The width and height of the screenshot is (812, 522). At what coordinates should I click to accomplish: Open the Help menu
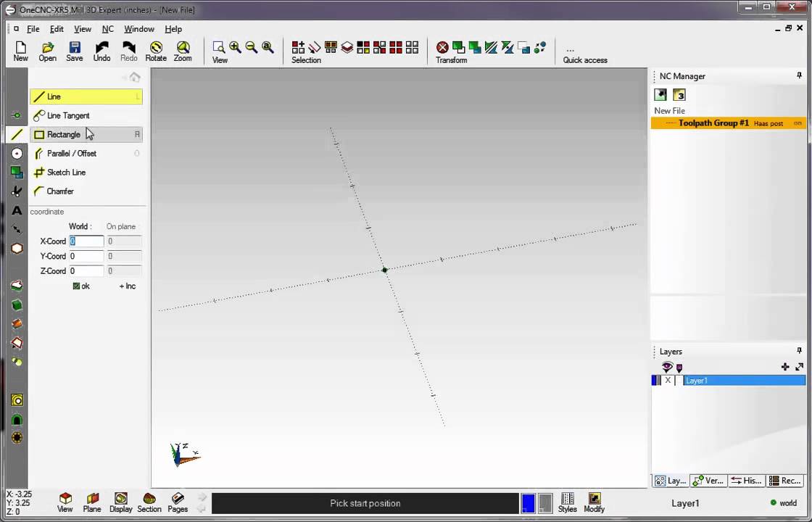173,29
